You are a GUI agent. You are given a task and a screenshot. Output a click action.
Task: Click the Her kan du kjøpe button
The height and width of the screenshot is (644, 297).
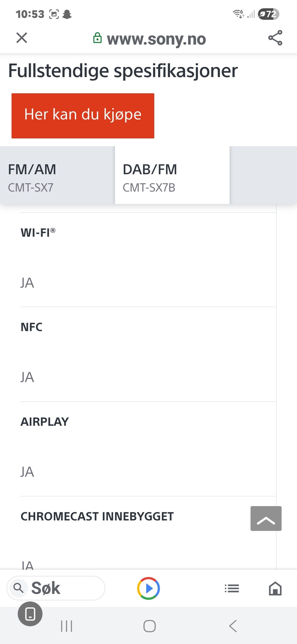(83, 116)
